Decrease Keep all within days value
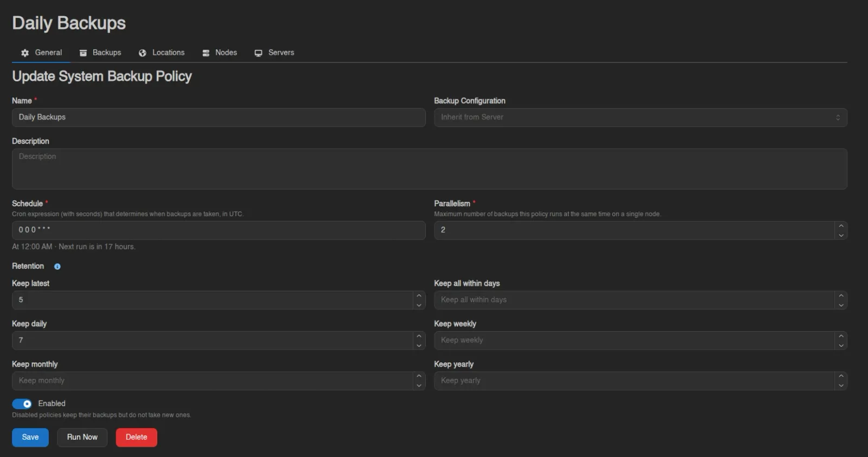868x457 pixels. tap(841, 305)
